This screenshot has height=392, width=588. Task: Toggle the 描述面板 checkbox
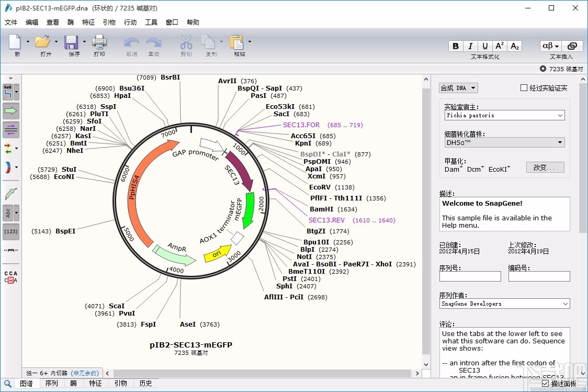(545, 384)
